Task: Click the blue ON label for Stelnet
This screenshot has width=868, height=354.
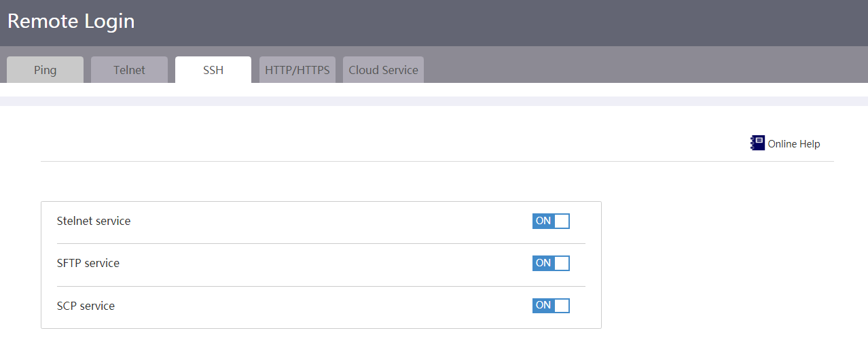Action: (543, 221)
